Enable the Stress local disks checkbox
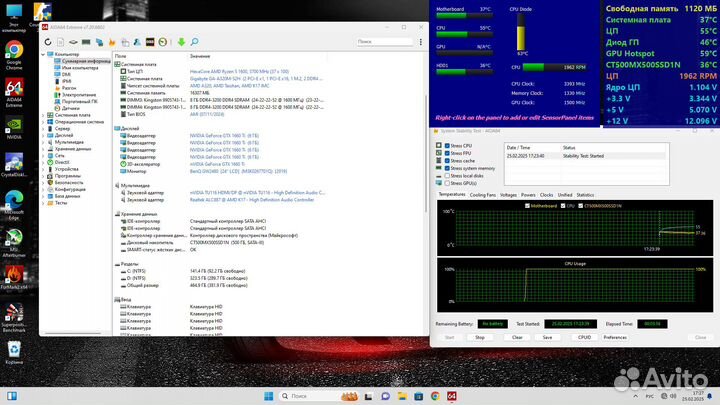This screenshot has height=405, width=720. click(447, 176)
